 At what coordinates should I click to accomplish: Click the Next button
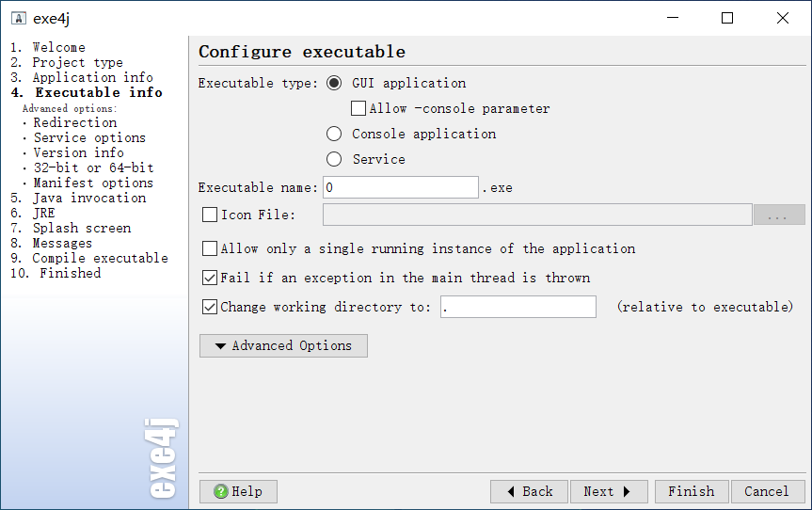608,491
